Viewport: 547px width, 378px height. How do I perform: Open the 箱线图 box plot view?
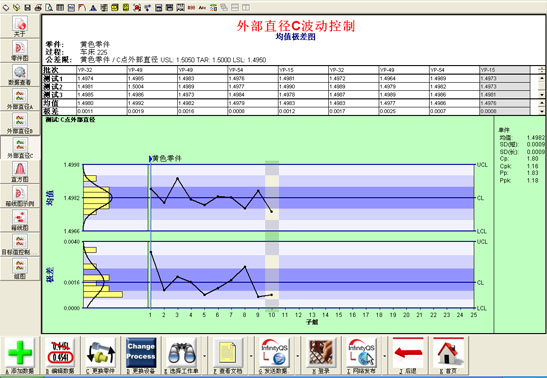(x=20, y=220)
